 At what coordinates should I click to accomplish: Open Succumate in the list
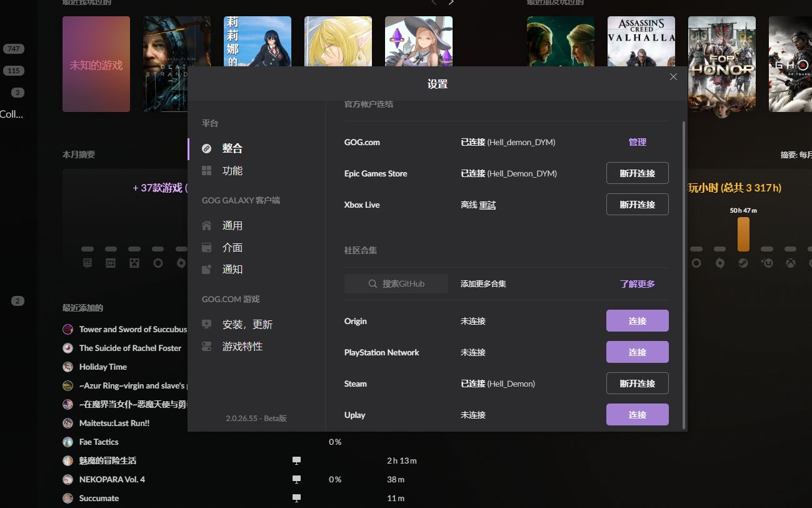coord(99,498)
